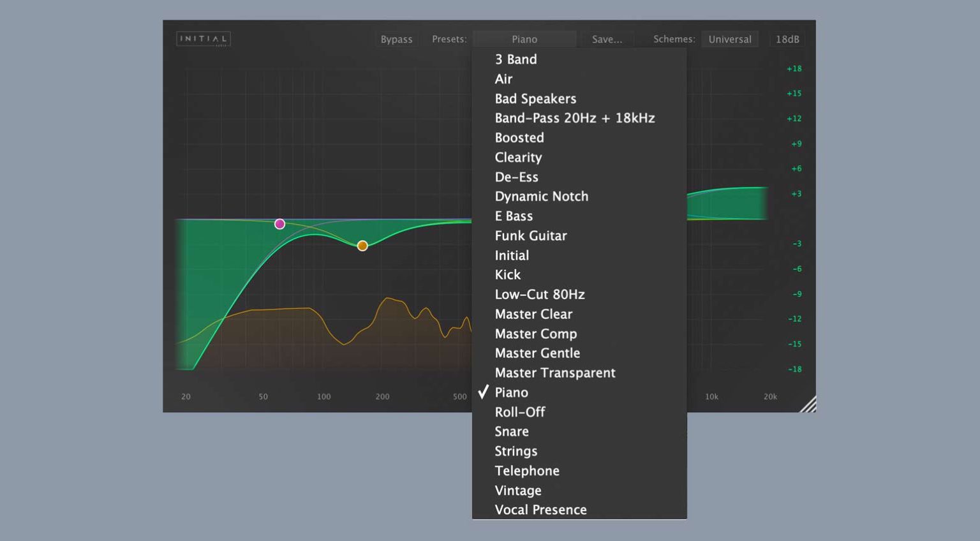Enable Bypass for the equalizer

[396, 39]
